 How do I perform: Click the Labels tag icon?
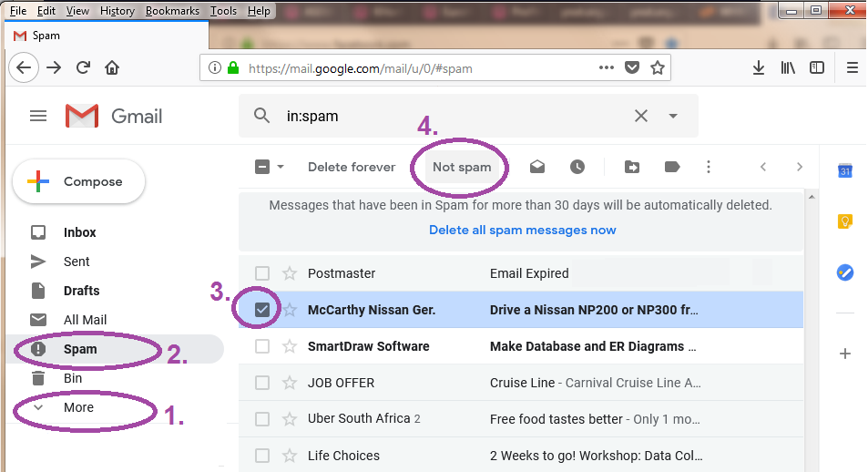[x=672, y=167]
